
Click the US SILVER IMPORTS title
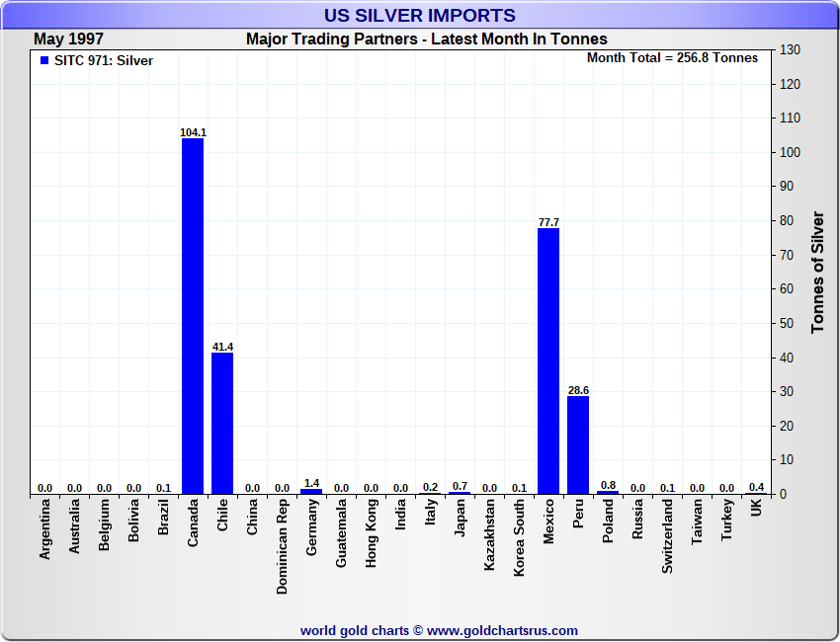(x=420, y=16)
